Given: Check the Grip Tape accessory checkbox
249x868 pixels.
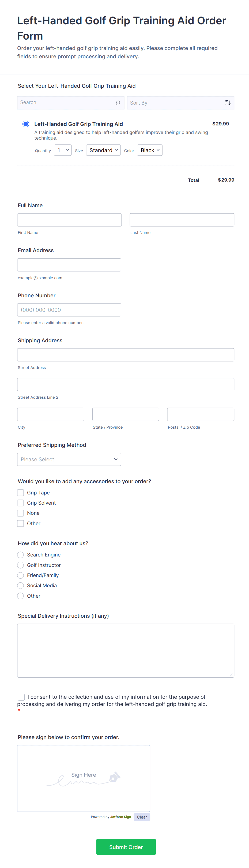Looking at the screenshot, I should click(x=20, y=492).
